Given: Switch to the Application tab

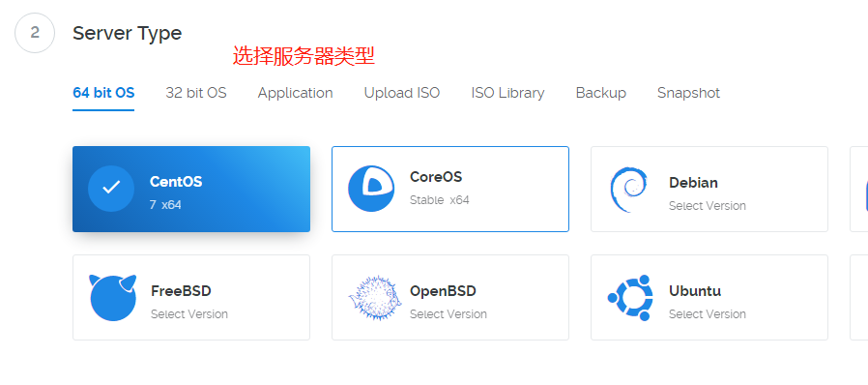Looking at the screenshot, I should 295,93.
